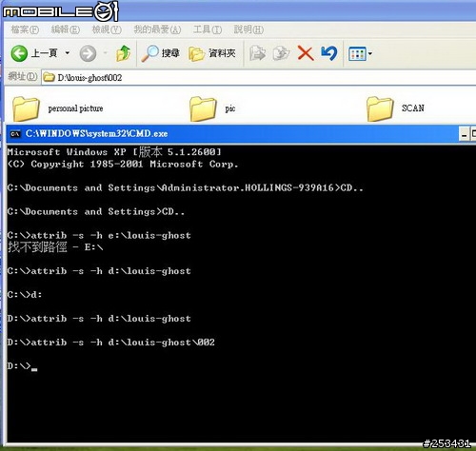476x451 pixels.
Task: Click the 'C:\>d:' command line
Action: click(25, 295)
